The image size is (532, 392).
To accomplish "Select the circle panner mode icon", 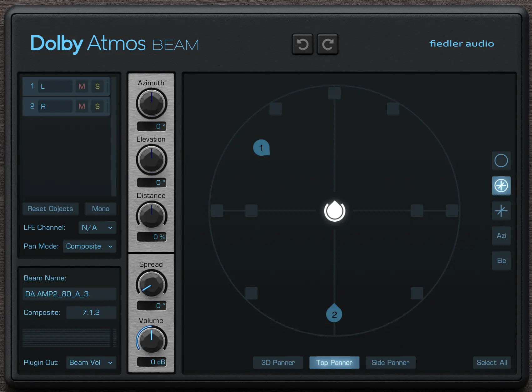I will pyautogui.click(x=501, y=161).
